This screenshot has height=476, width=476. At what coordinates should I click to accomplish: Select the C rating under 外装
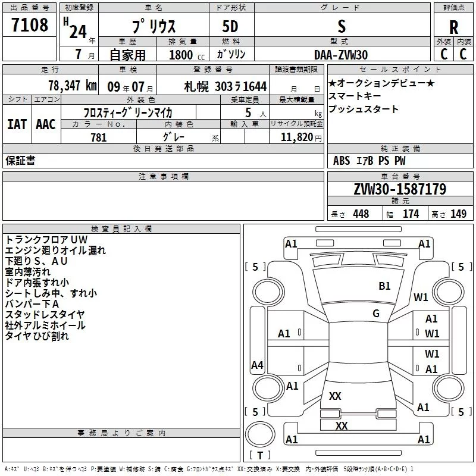[444, 54]
